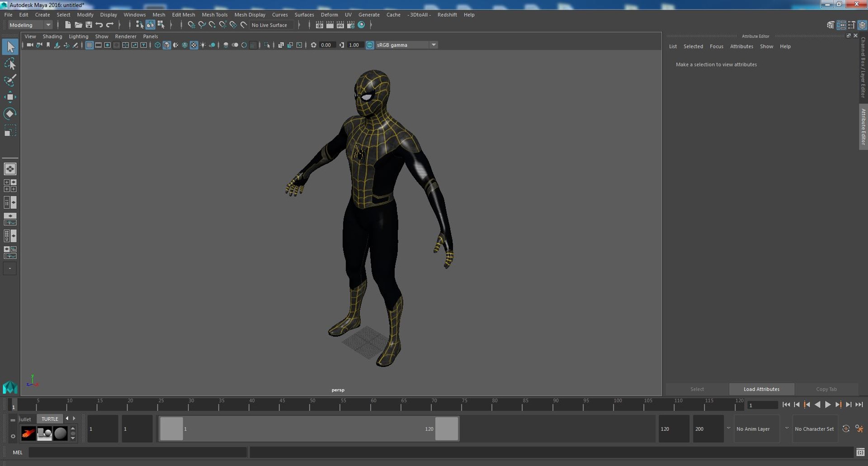Open the Redshift menu

point(447,14)
